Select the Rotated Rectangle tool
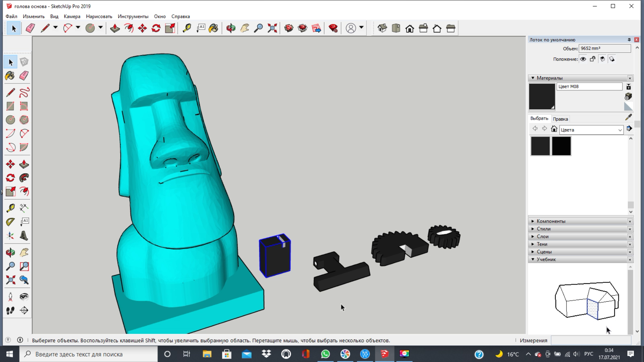 click(x=24, y=106)
